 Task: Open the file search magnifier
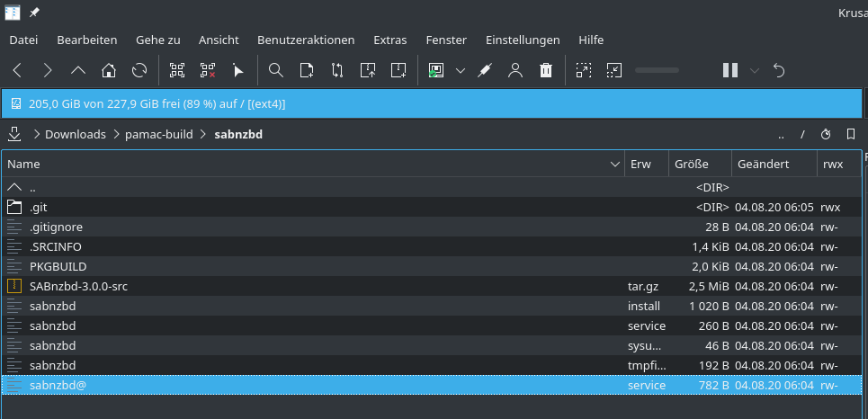coord(275,70)
